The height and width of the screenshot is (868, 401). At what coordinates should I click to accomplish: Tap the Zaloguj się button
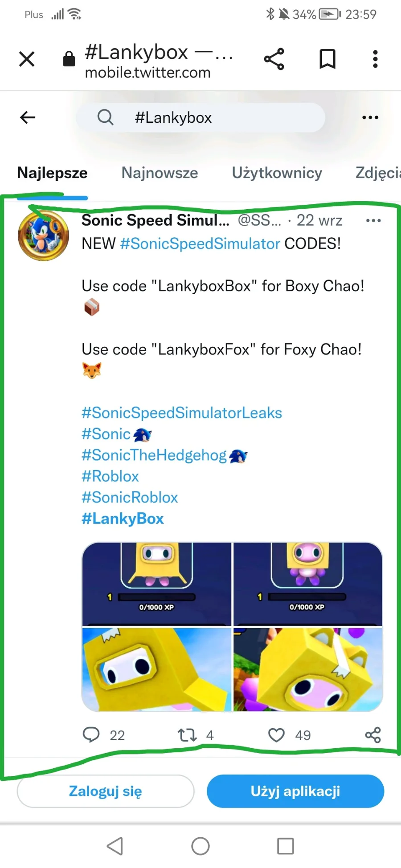106,791
